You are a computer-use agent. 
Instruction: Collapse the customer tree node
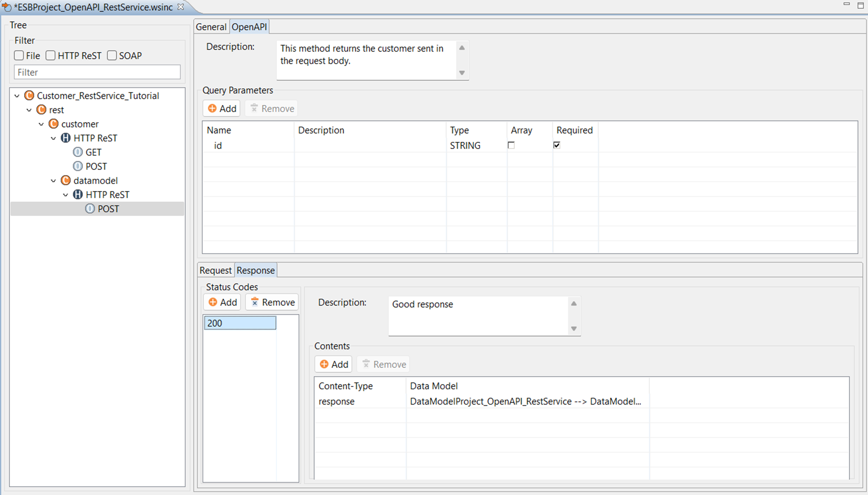[41, 124]
